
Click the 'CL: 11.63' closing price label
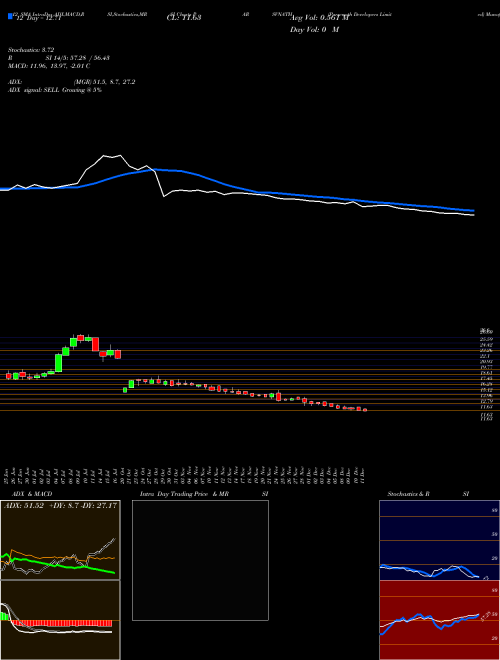184,18
